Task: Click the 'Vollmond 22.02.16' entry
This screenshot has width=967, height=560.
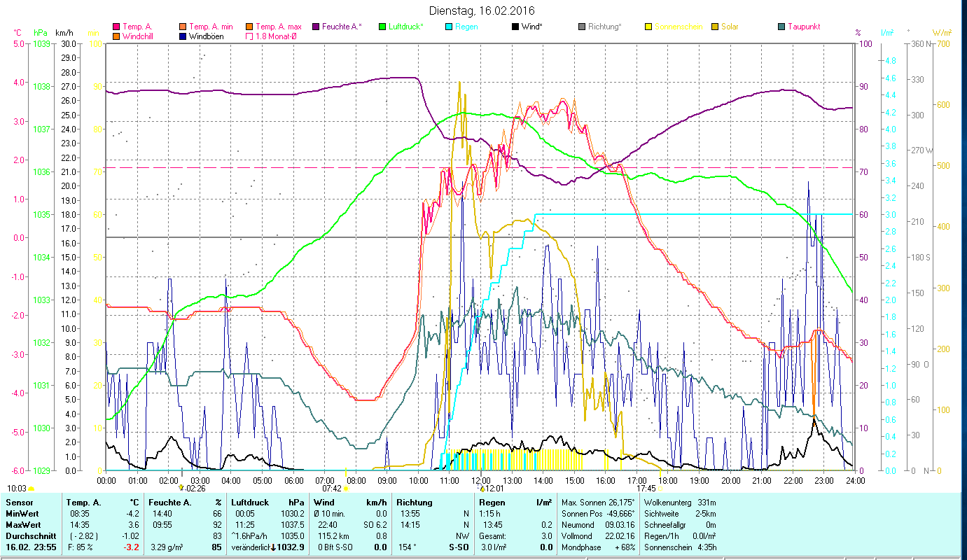Action: [x=599, y=536]
